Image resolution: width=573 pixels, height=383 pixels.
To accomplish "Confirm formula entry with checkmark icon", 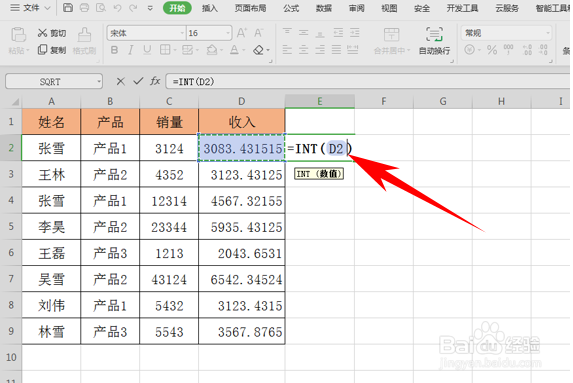I will pyautogui.click(x=138, y=81).
